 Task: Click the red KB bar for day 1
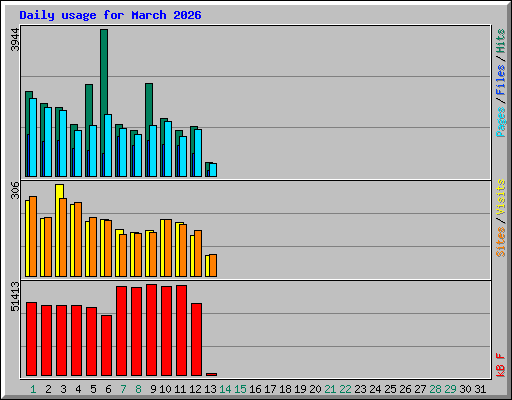[31, 339]
